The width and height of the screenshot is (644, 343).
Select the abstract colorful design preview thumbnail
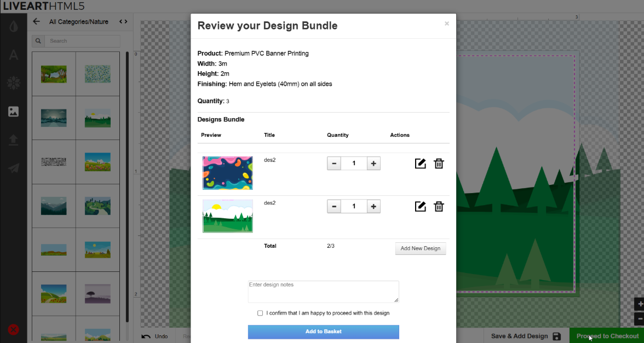[x=227, y=173]
